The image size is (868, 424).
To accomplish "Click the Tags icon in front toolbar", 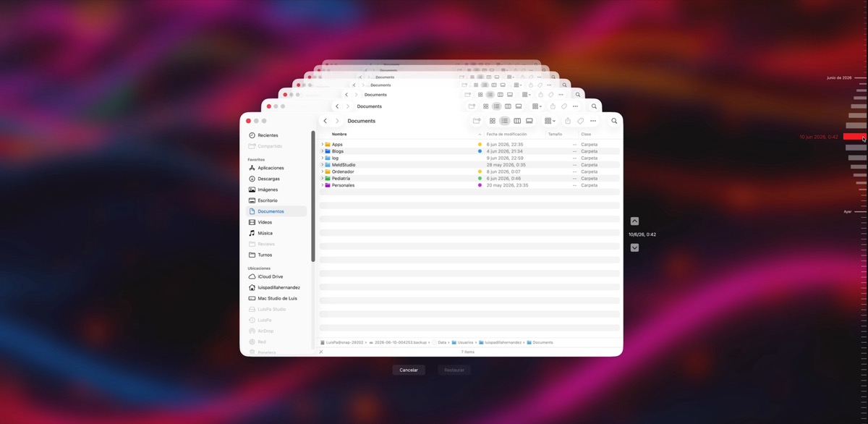I will [x=580, y=121].
